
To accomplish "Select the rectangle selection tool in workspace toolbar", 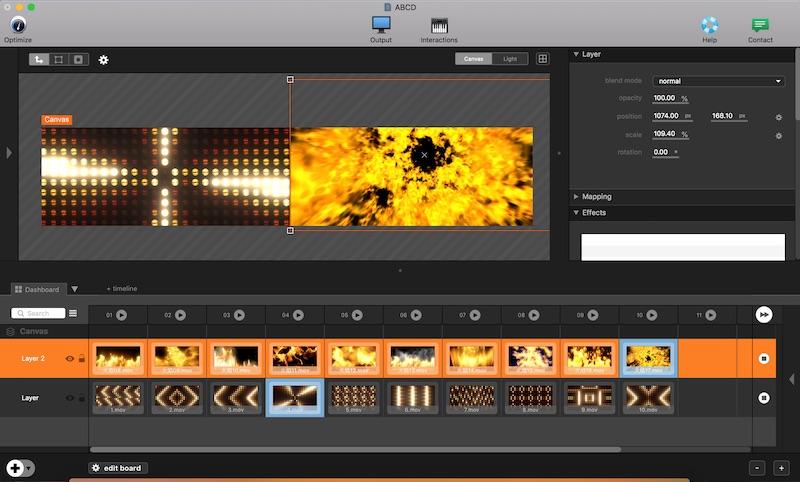I will click(59, 60).
